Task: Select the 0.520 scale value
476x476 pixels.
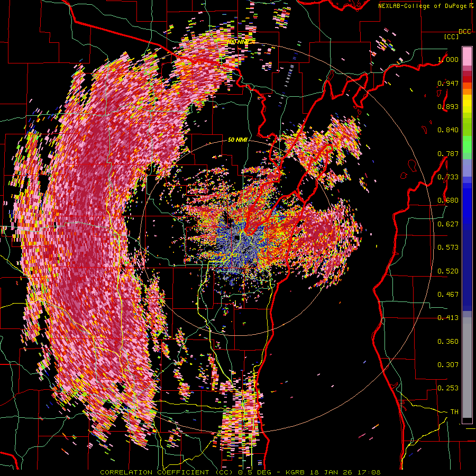Action: tap(448, 271)
